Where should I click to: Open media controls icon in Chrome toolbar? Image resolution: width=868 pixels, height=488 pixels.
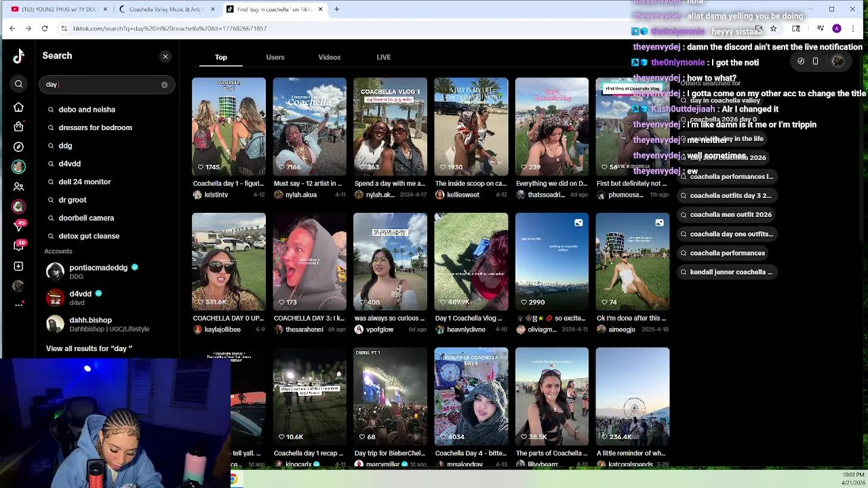point(820,28)
